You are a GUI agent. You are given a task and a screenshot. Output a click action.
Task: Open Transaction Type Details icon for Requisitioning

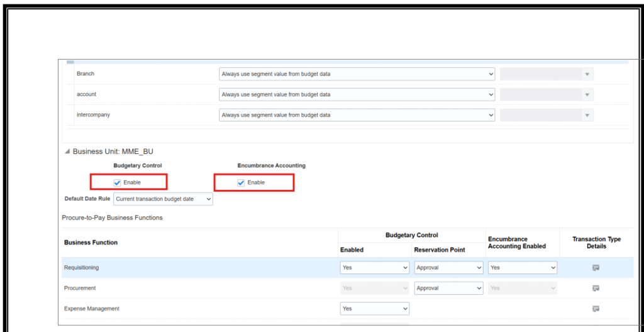(595, 268)
